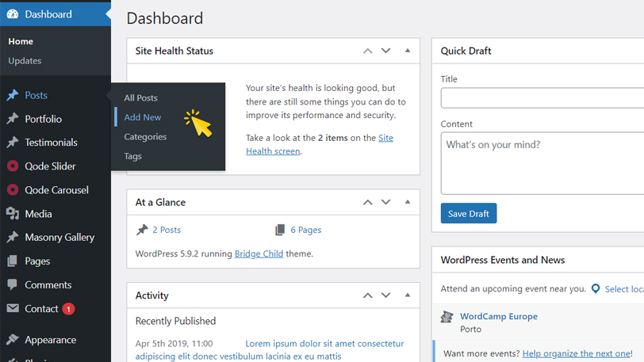Open the WordCamp Europe event link
Image resolution: width=644 pixels, height=362 pixels.
pos(498,316)
